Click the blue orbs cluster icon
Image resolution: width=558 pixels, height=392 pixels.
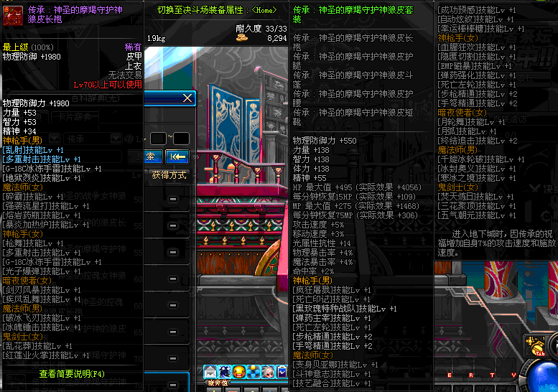coord(253,372)
